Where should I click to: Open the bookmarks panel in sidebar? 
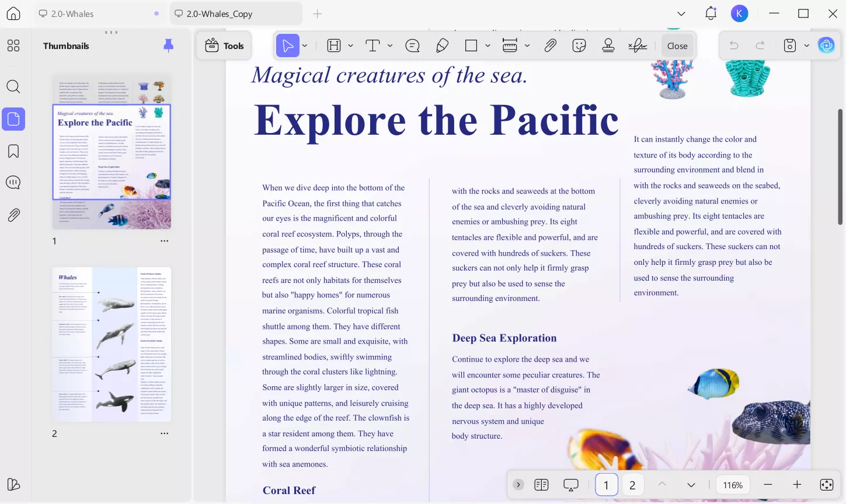click(13, 151)
